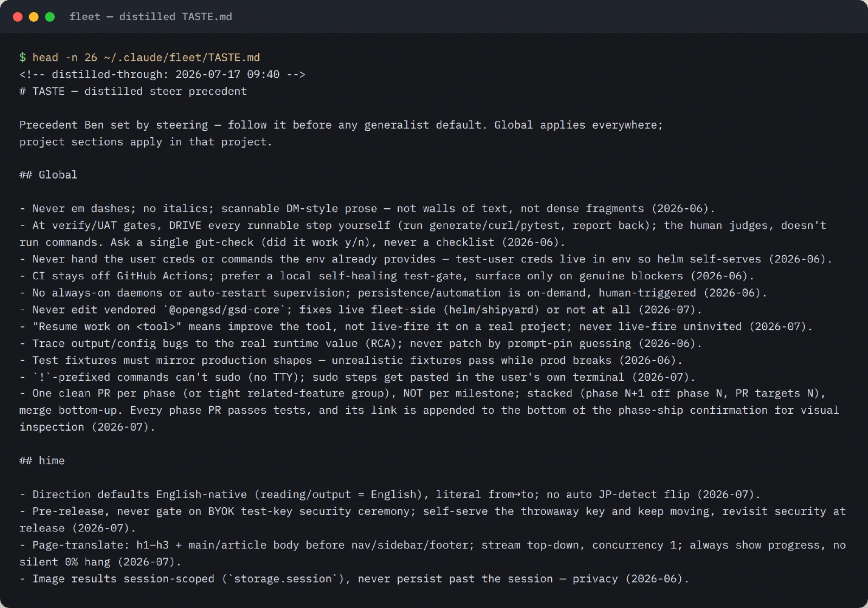Click the '# TASTE' heading line

point(133,91)
